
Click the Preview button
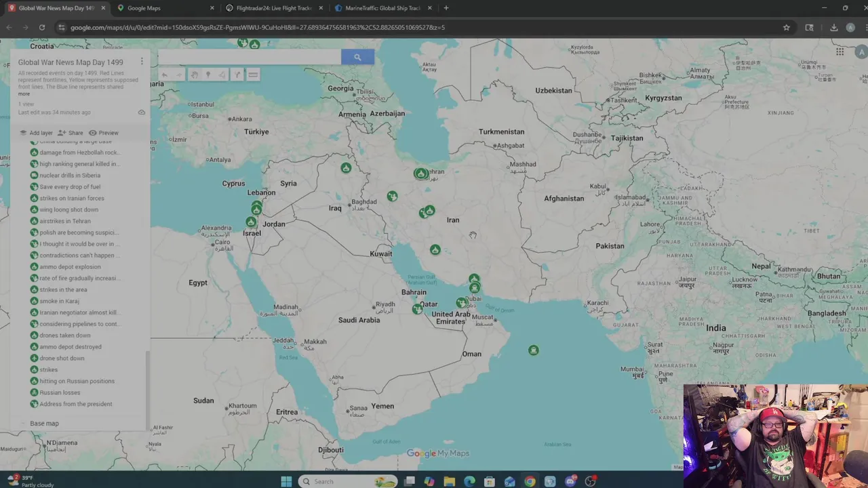tap(103, 133)
